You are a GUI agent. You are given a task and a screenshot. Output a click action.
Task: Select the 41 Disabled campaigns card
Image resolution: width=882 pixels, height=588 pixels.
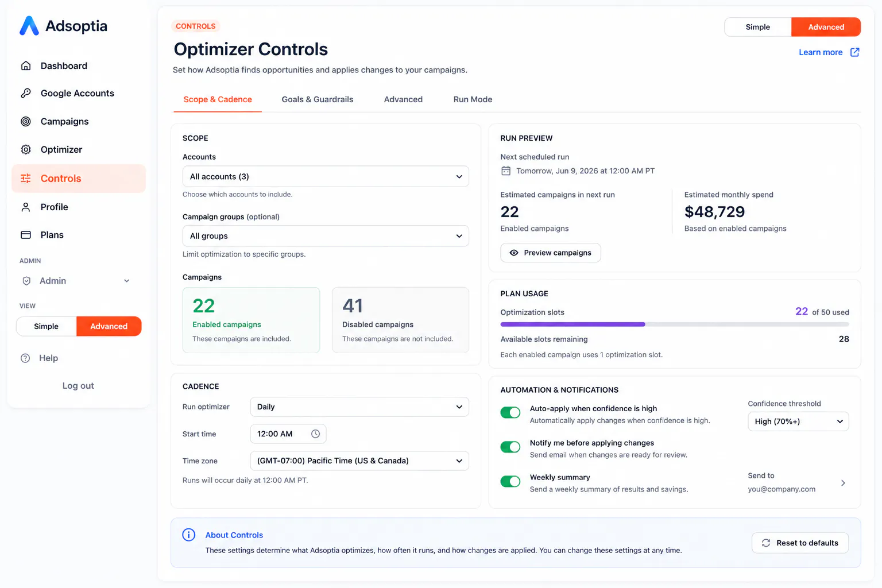[x=401, y=320]
